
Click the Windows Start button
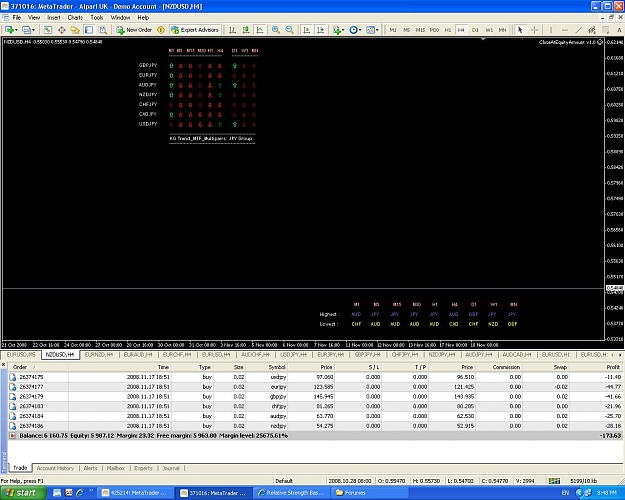(23, 493)
